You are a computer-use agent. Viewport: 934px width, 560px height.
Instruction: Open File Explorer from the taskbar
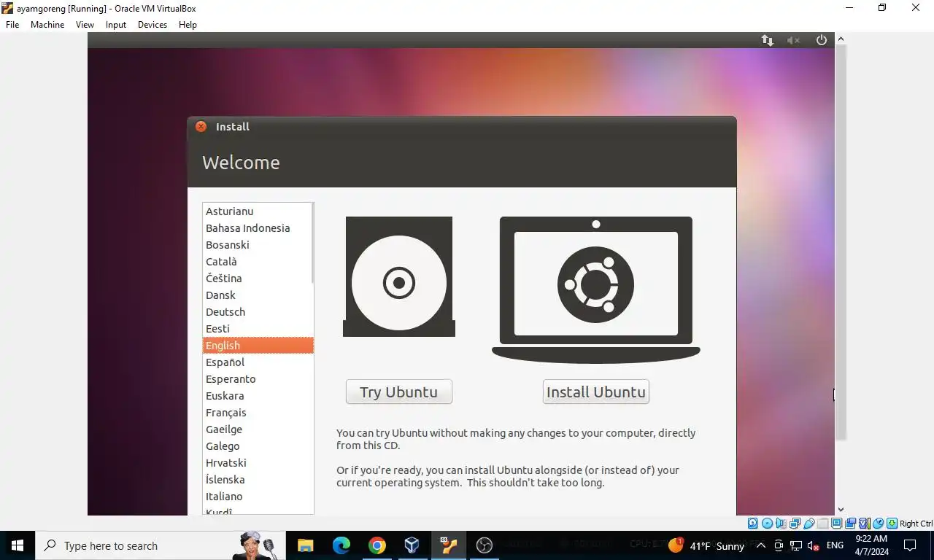point(305,545)
